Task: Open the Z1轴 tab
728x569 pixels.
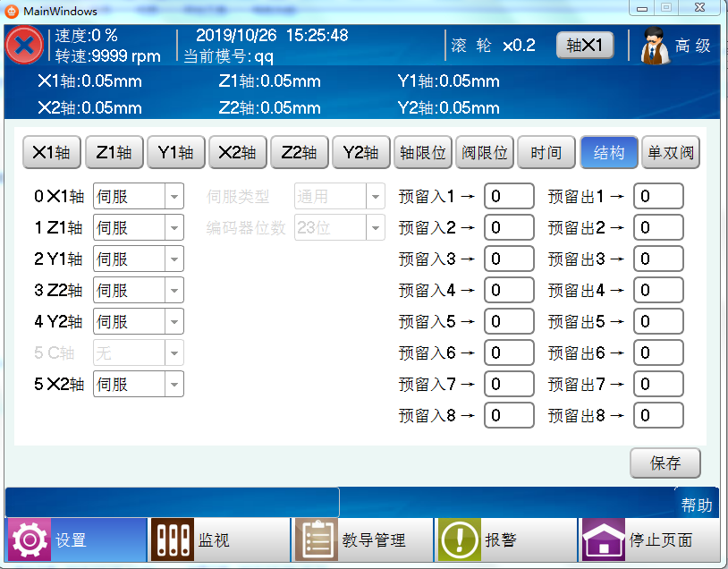Action: (x=114, y=153)
